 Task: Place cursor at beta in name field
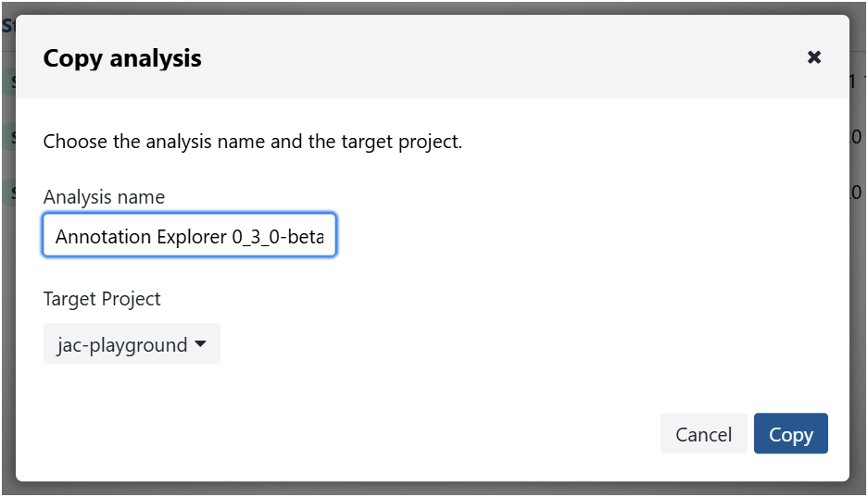pyautogui.click(x=308, y=237)
